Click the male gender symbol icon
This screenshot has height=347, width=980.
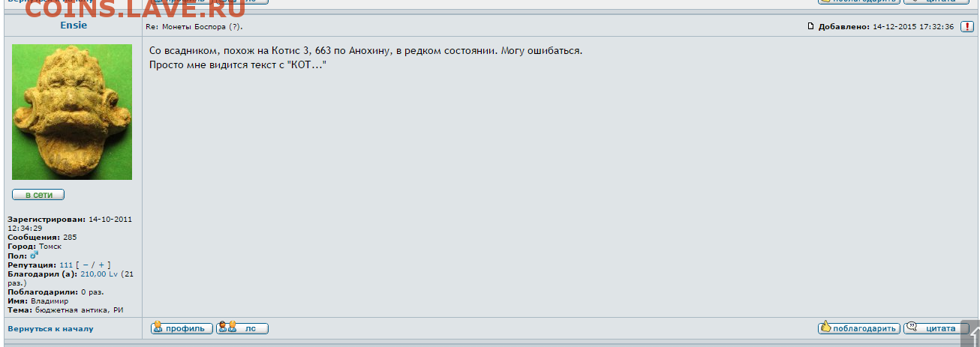pos(34,256)
